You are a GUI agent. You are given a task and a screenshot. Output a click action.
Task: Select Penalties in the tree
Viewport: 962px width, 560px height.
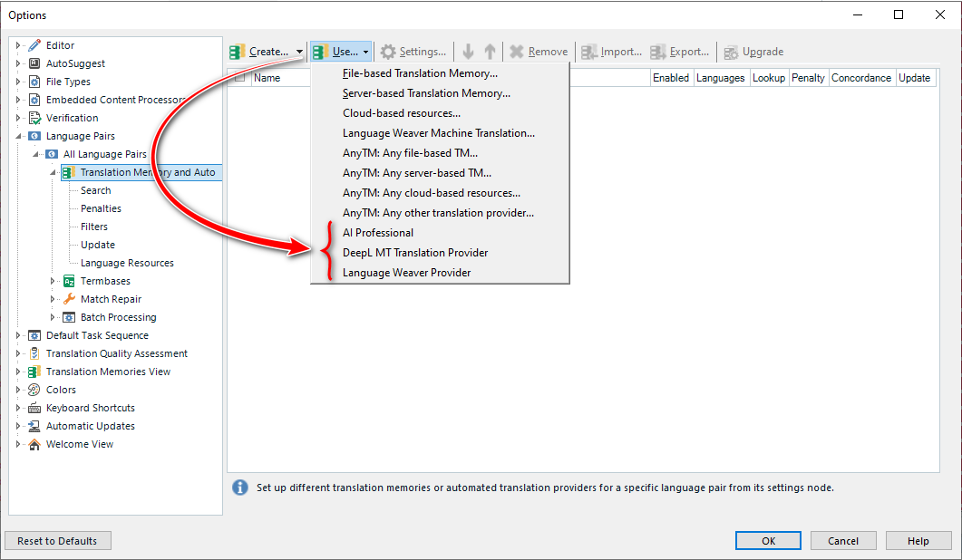tap(102, 208)
